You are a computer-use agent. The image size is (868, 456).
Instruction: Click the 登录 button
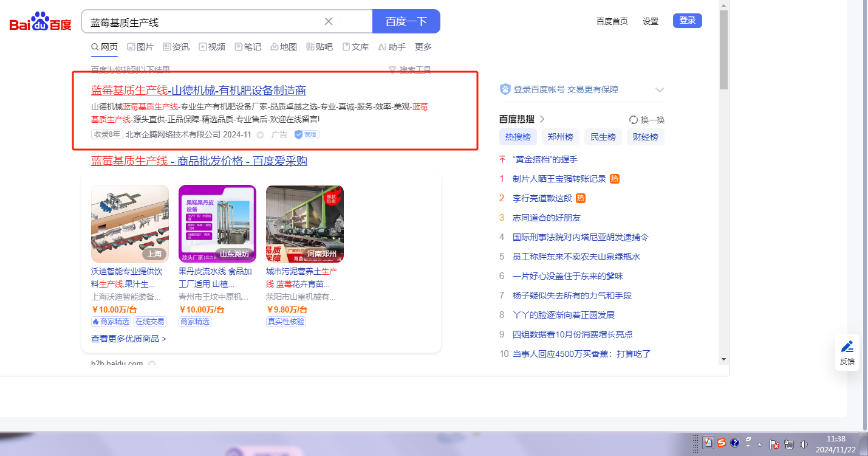point(687,21)
